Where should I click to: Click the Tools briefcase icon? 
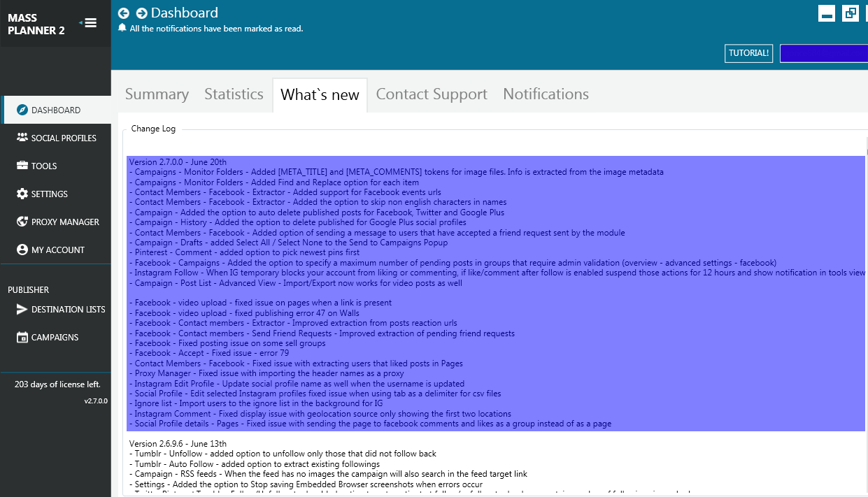tap(22, 166)
